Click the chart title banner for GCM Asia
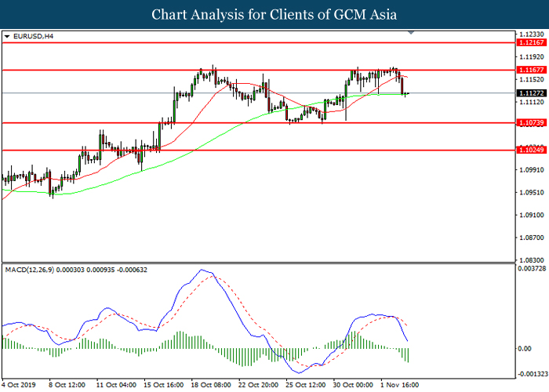The height and width of the screenshot is (392, 549). tap(274, 14)
